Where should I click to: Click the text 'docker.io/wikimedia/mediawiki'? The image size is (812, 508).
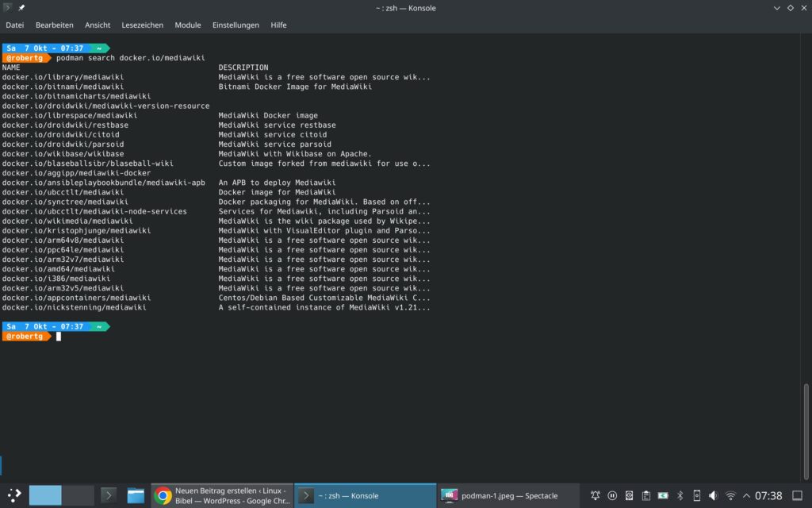click(67, 221)
